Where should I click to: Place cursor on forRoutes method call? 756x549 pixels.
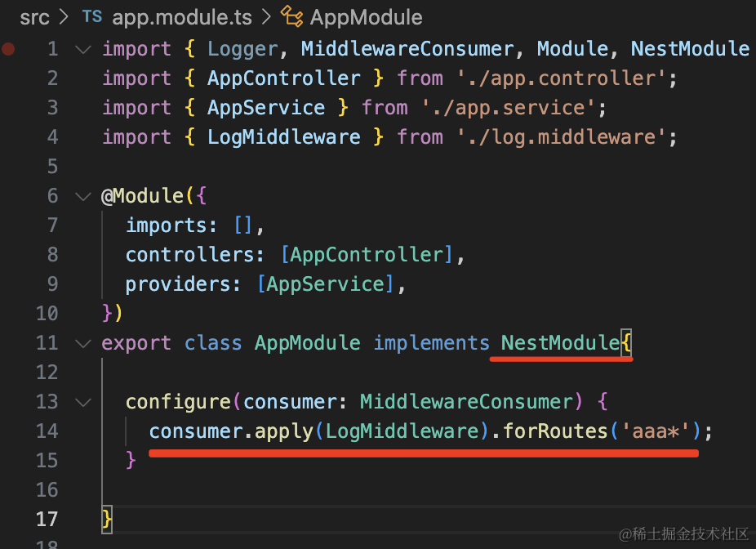coord(554,431)
